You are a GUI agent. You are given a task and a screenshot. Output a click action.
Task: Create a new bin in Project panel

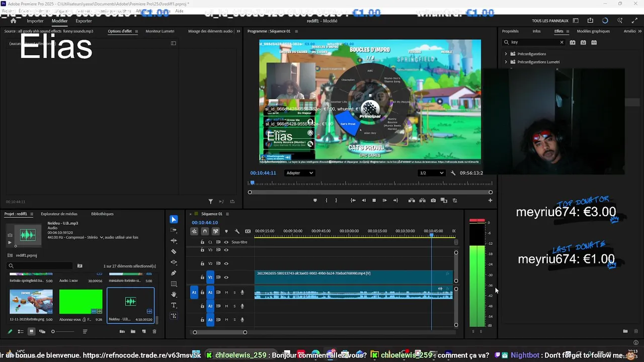(x=133, y=331)
